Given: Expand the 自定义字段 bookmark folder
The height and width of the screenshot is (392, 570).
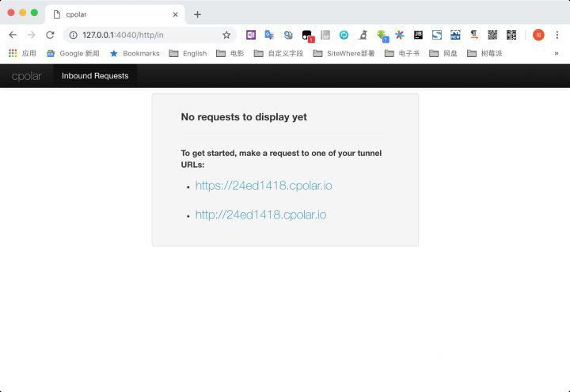Looking at the screenshot, I should tap(279, 54).
